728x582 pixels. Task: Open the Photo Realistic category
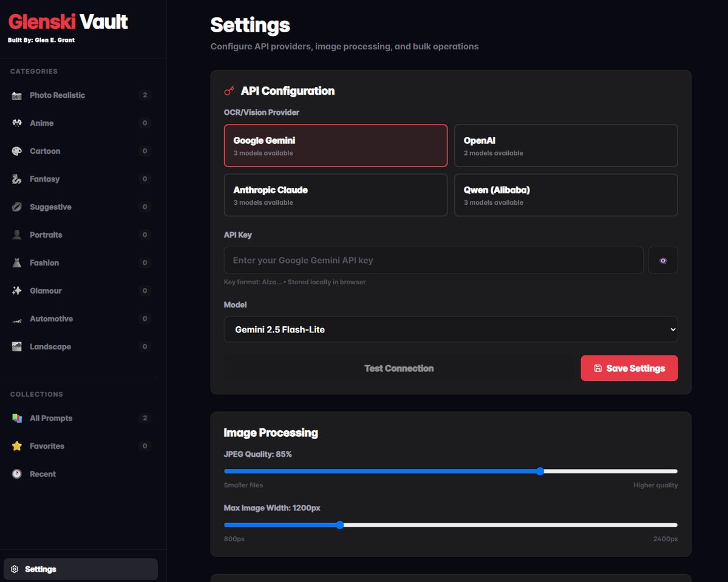pyautogui.click(x=81, y=95)
